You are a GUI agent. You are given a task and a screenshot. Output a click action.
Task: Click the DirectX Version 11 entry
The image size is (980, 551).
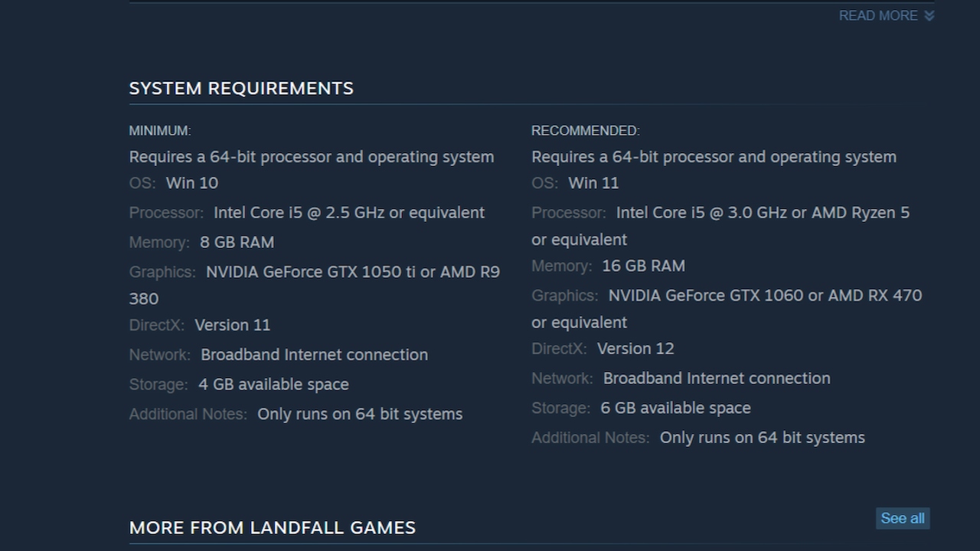[232, 325]
